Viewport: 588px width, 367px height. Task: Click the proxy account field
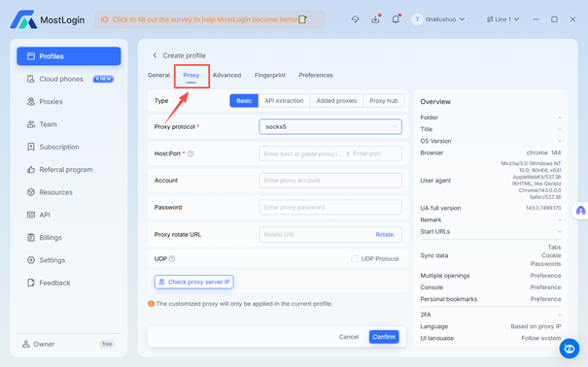click(330, 181)
